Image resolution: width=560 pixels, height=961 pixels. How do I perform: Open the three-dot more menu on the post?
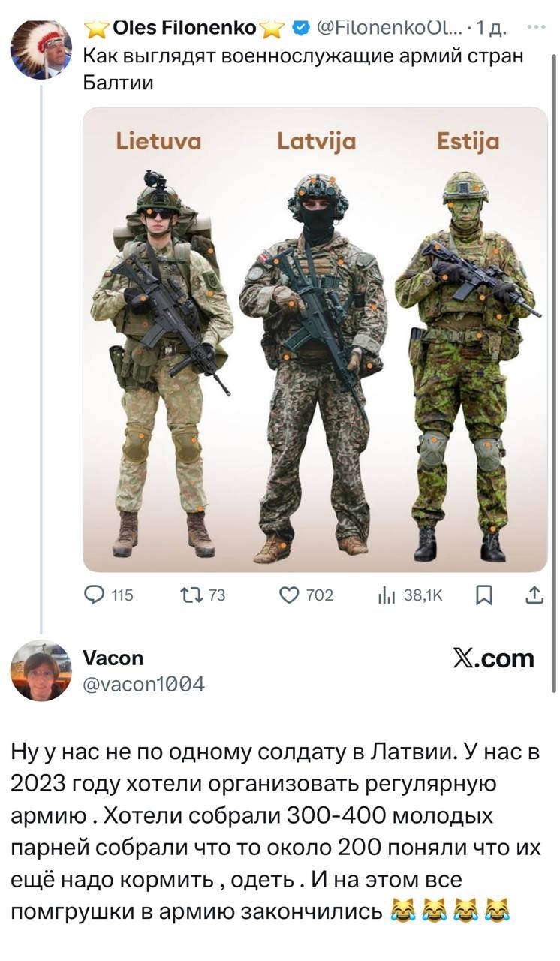pyautogui.click(x=536, y=26)
